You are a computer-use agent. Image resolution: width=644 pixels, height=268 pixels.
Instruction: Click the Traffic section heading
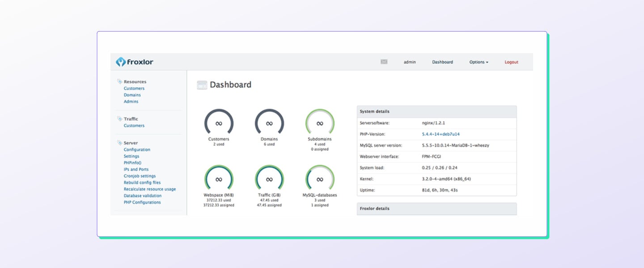tap(131, 119)
